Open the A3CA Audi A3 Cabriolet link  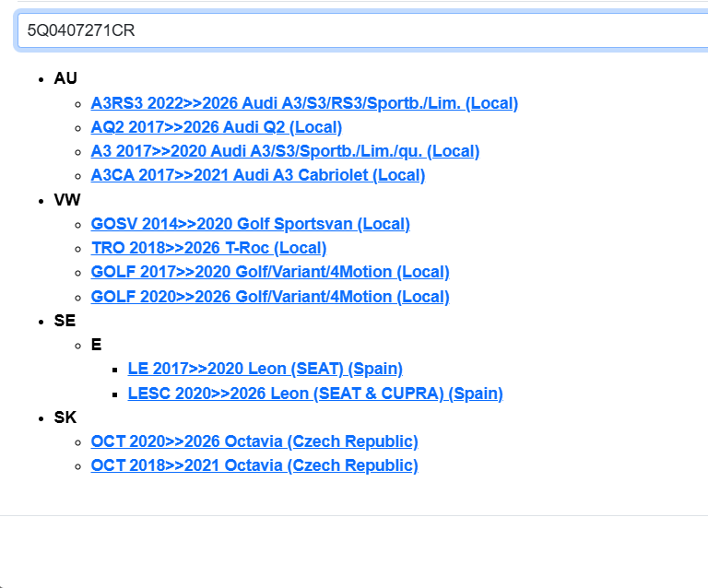pos(257,175)
